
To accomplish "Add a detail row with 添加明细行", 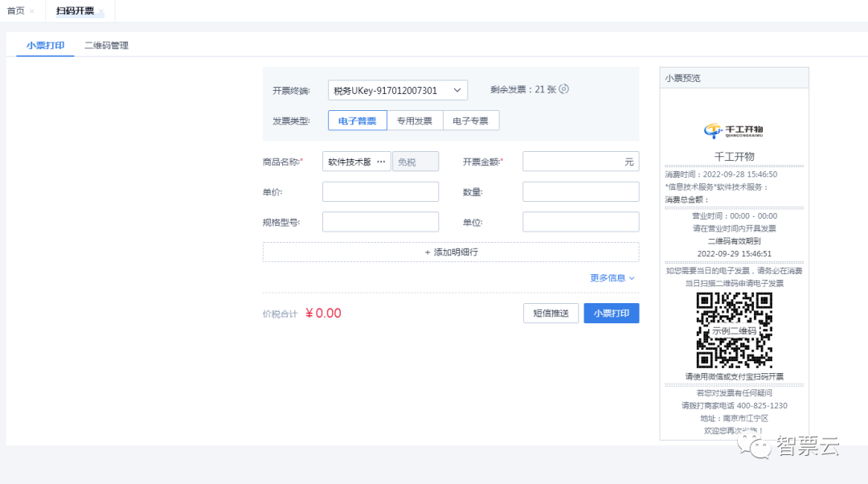I will [x=451, y=252].
